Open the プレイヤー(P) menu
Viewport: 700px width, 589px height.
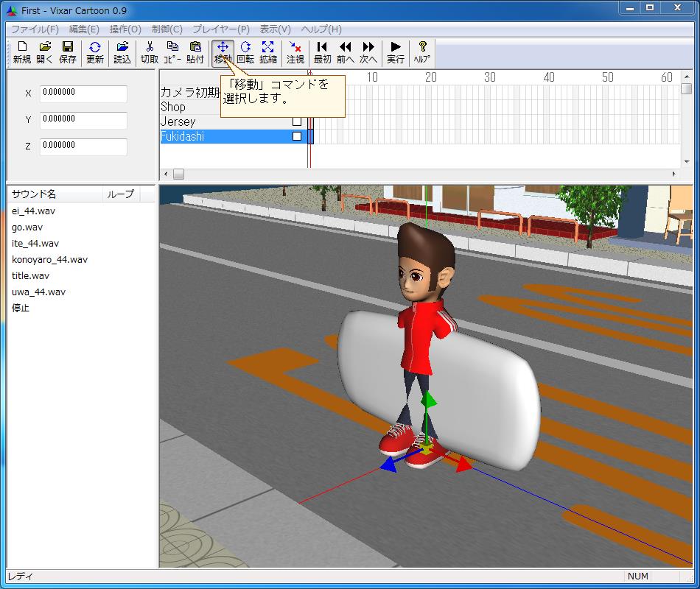(x=221, y=29)
